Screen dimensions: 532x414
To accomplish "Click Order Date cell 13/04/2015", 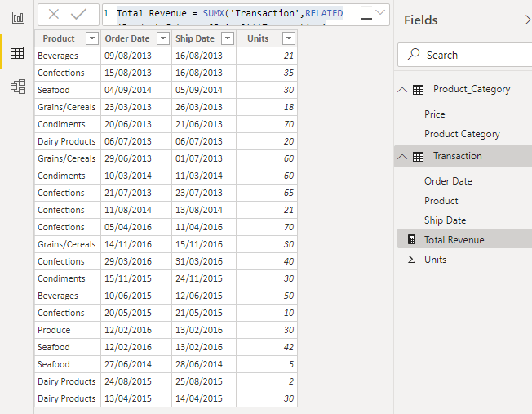I will pos(136,398).
